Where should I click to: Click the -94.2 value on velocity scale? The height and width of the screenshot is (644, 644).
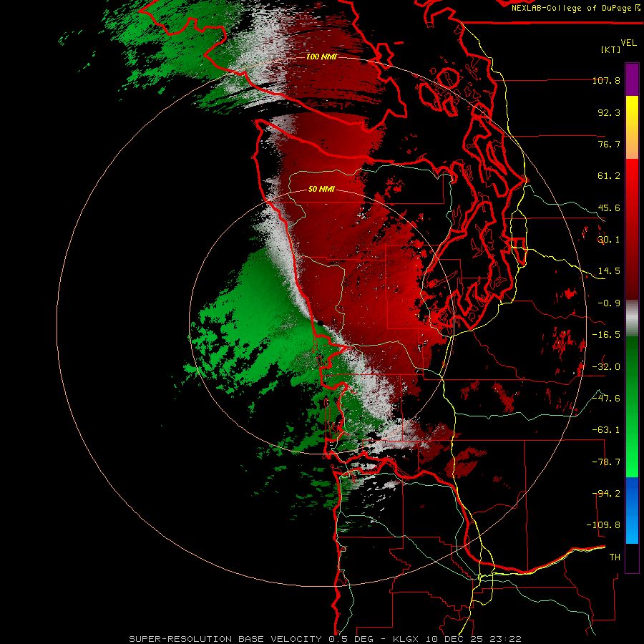[606, 494]
